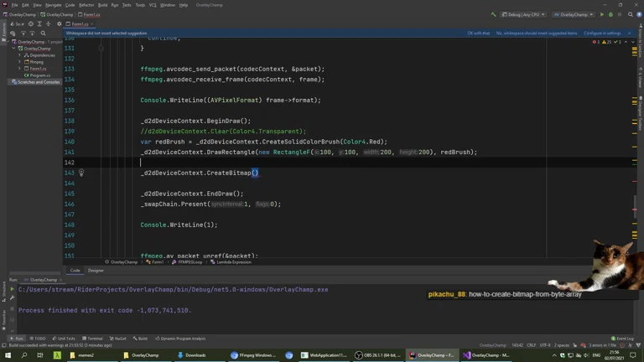Open the Navigate menu
Image resolution: width=644 pixels, height=362 pixels.
click(53, 5)
